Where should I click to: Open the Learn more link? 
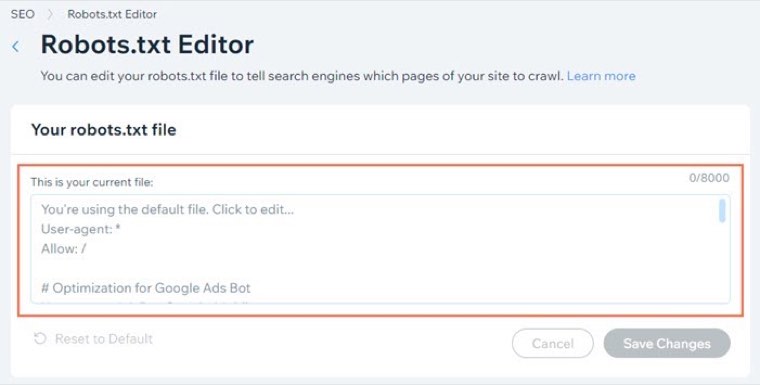601,76
